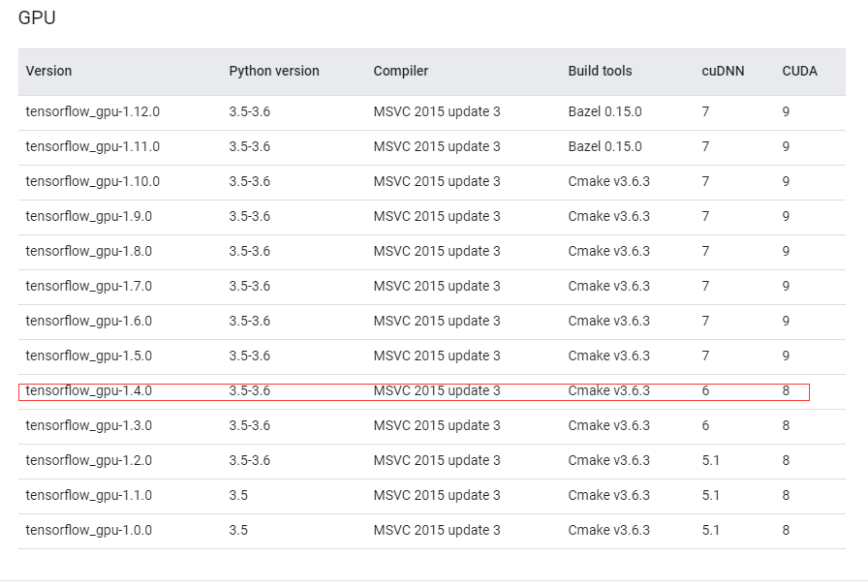Click CUDA value 9 in 1.5.0 row

coord(786,356)
